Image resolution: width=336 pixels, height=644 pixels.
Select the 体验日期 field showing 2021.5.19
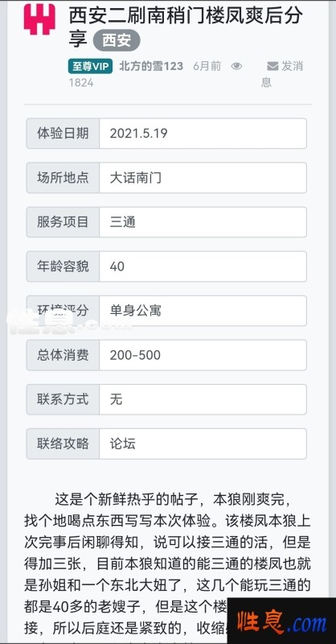click(x=203, y=134)
